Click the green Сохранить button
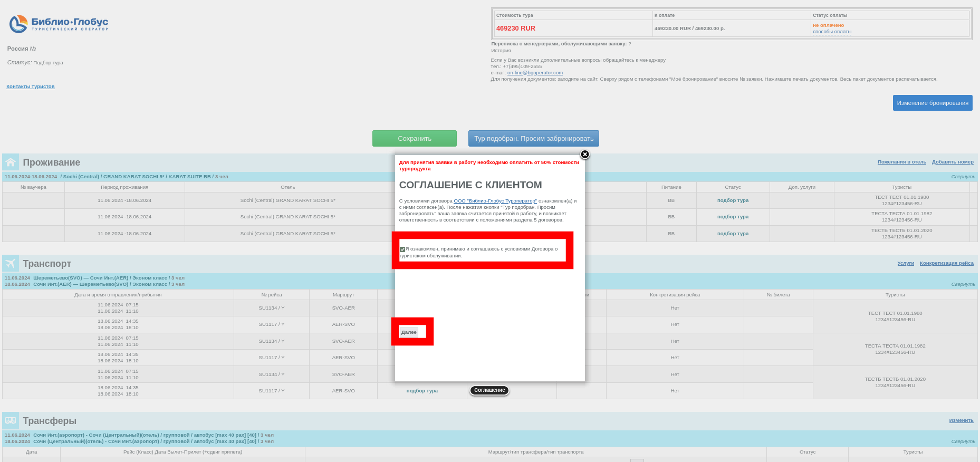This screenshot has height=462, width=980. (414, 139)
